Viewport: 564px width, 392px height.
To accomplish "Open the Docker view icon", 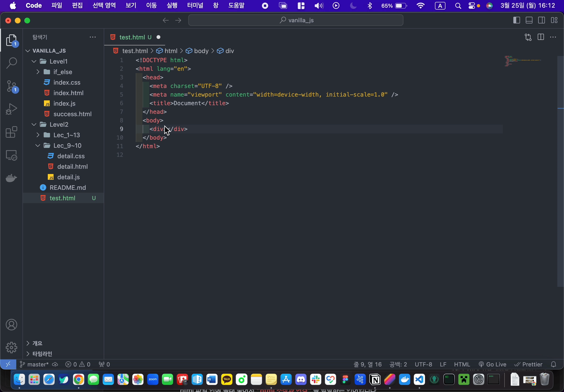I will (11, 178).
